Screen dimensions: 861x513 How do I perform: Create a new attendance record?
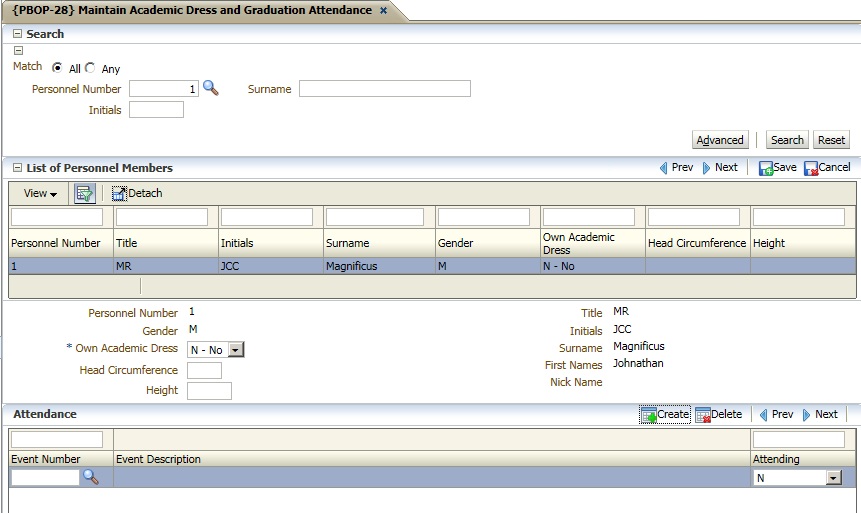[x=665, y=415]
